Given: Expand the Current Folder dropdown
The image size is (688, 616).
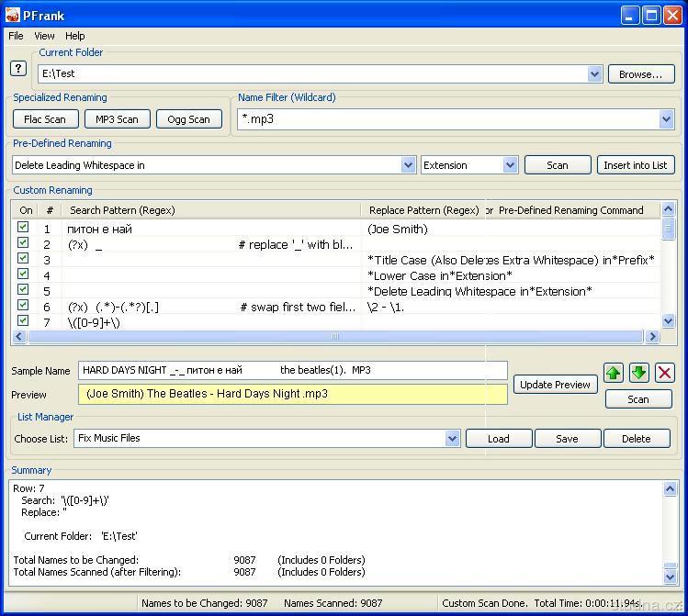Looking at the screenshot, I should (593, 74).
